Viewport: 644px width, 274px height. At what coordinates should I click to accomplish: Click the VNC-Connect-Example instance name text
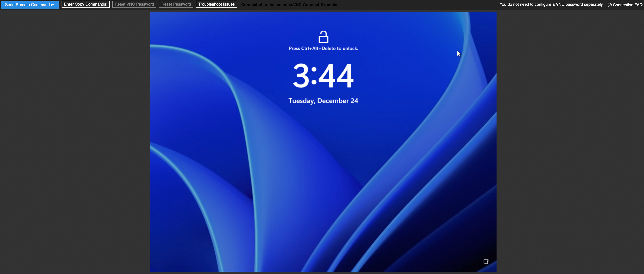click(316, 5)
